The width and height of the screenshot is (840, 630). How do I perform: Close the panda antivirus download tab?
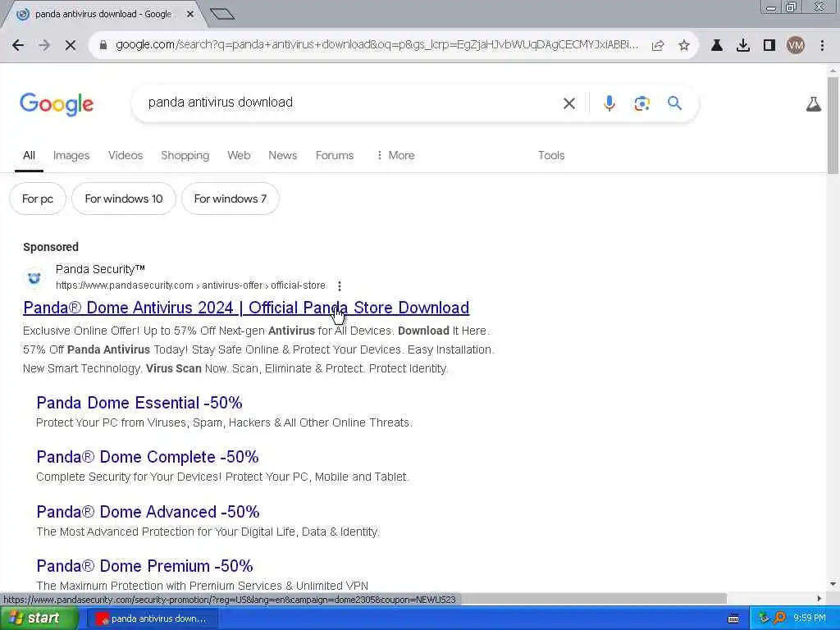pos(190,15)
